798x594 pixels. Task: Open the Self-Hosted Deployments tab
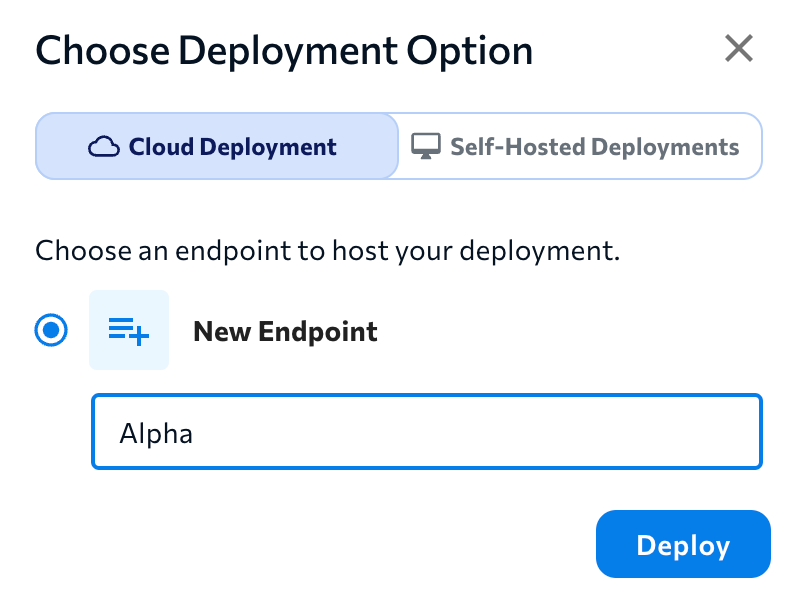point(580,147)
